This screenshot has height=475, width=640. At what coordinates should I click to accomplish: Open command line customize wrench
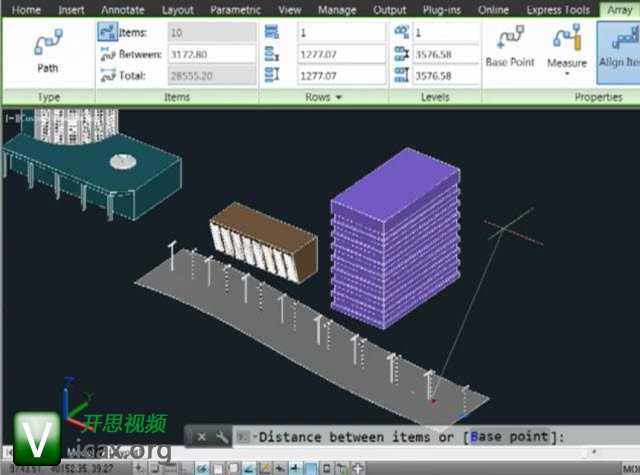click(222, 437)
